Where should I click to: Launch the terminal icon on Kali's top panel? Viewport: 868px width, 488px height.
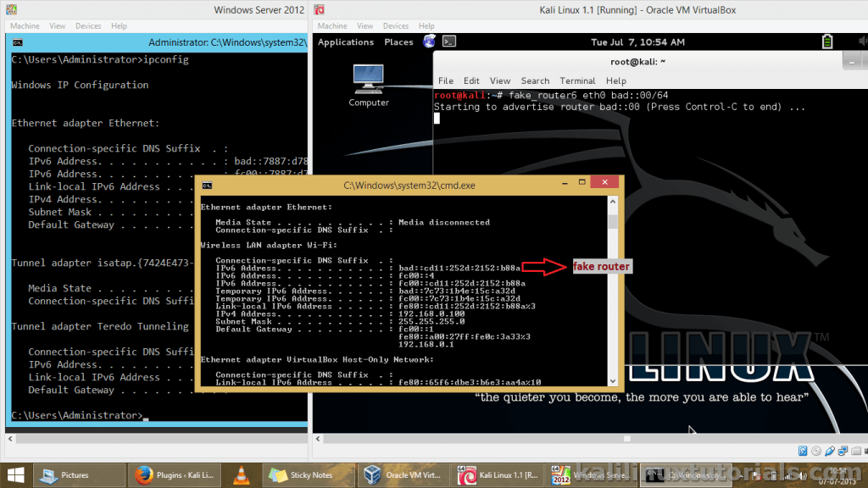coord(448,41)
